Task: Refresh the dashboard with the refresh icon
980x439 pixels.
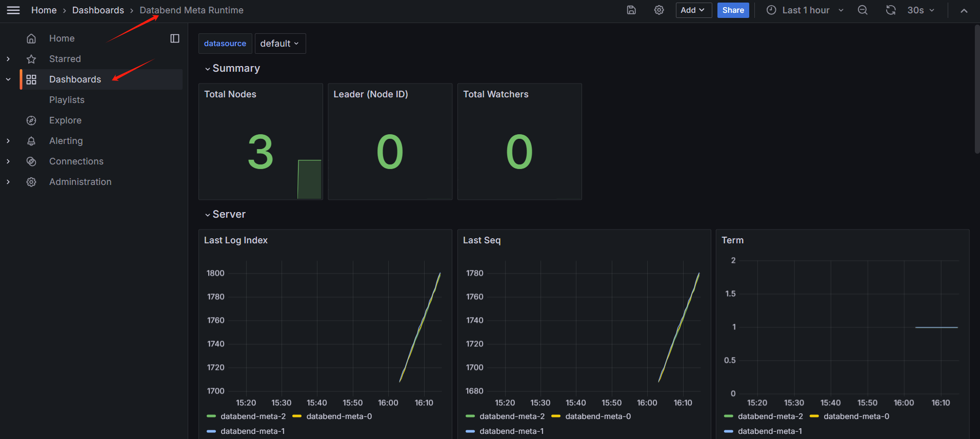Action: click(x=891, y=10)
